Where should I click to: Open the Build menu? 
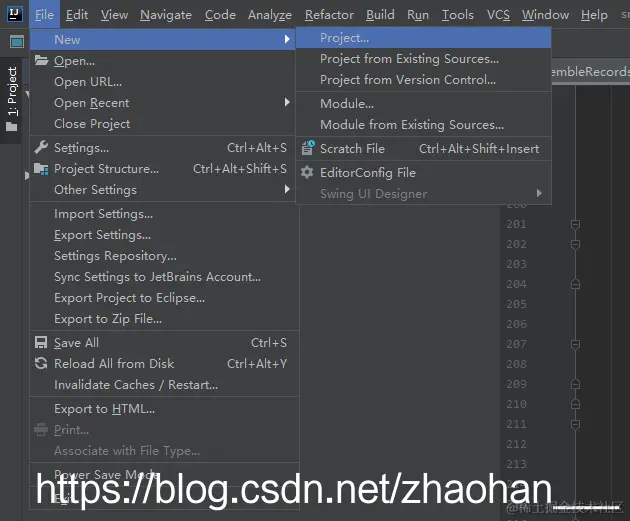point(380,14)
